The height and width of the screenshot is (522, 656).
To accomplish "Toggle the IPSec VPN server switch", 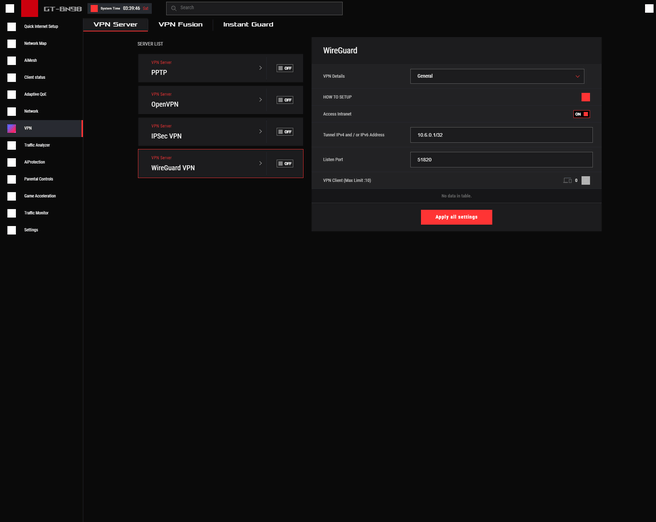I will 284,132.
